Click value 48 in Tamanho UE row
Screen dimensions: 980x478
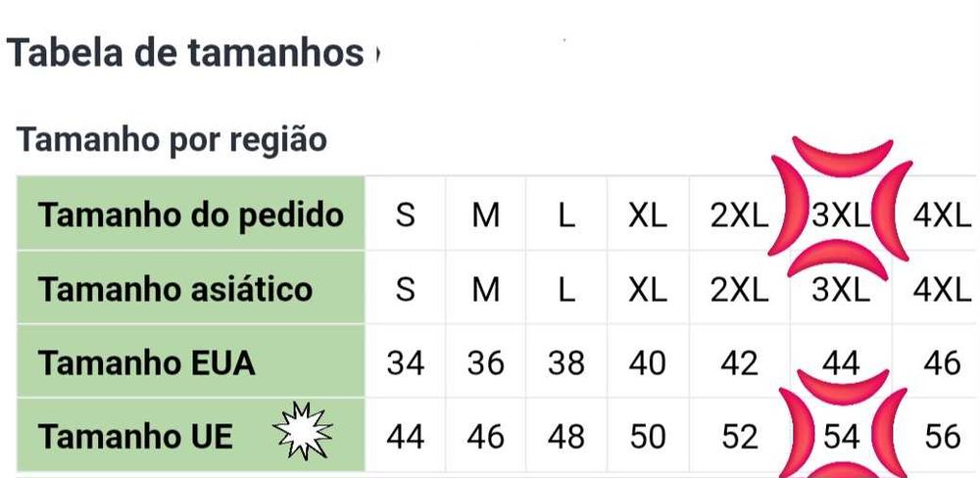coord(566,436)
